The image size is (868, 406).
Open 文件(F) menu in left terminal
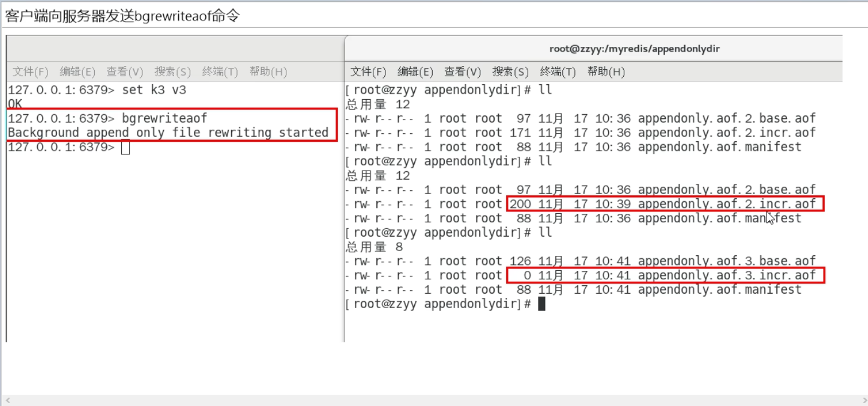click(31, 72)
